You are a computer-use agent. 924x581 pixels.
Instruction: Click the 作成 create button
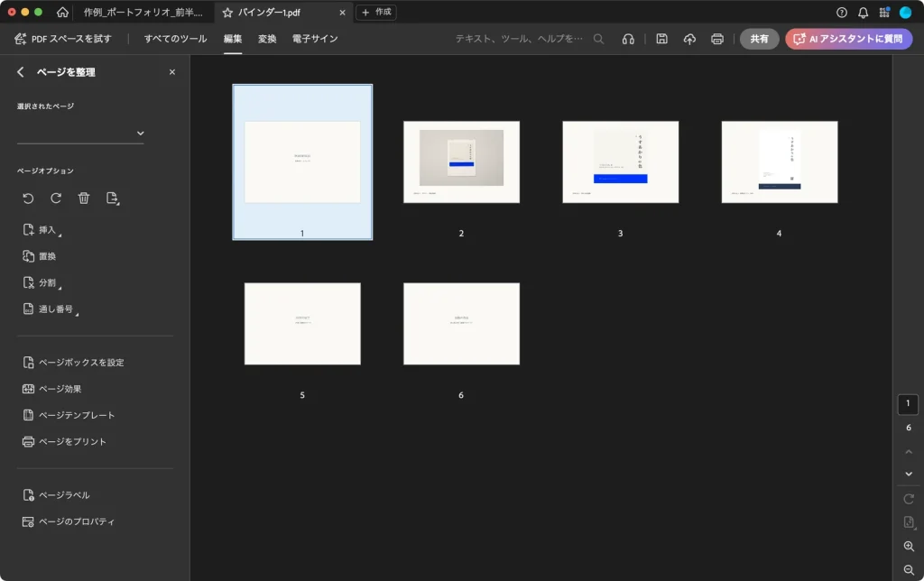(x=376, y=12)
